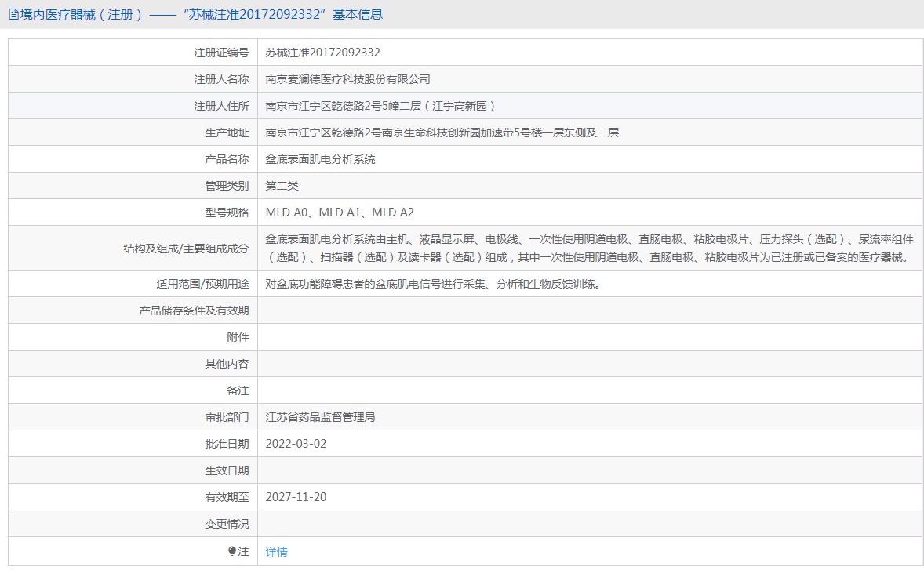924x574 pixels.
Task: Click the 变更情况 row label
Action: point(227,524)
